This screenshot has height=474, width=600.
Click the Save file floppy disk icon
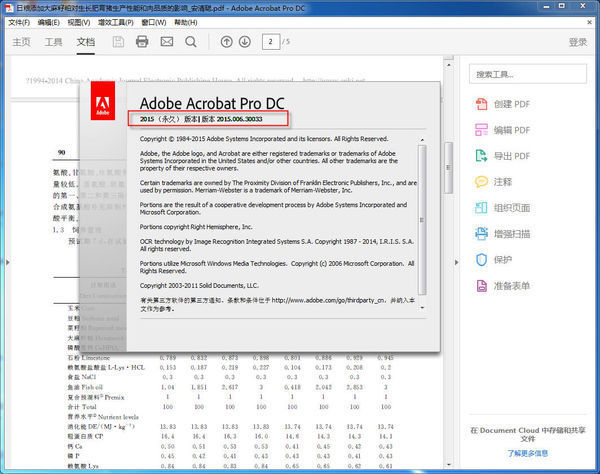[118, 41]
